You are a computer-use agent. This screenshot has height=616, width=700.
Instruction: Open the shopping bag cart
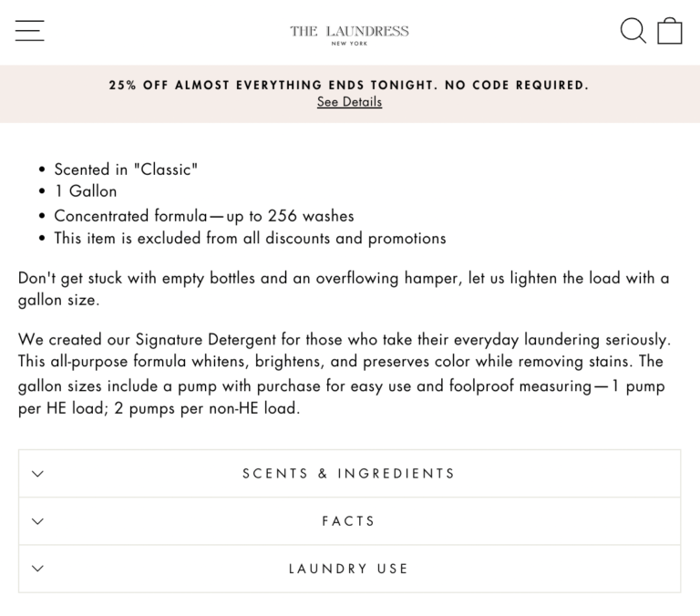(x=670, y=31)
